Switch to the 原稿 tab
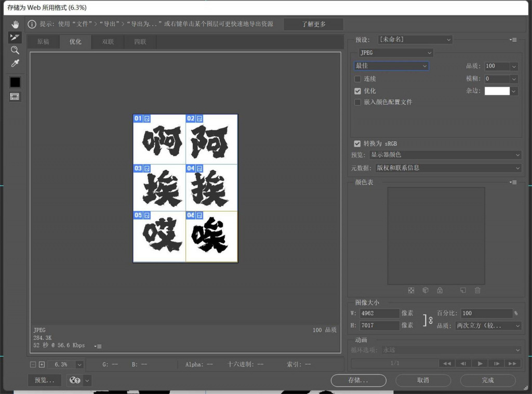The height and width of the screenshot is (394, 532). pyautogui.click(x=43, y=42)
